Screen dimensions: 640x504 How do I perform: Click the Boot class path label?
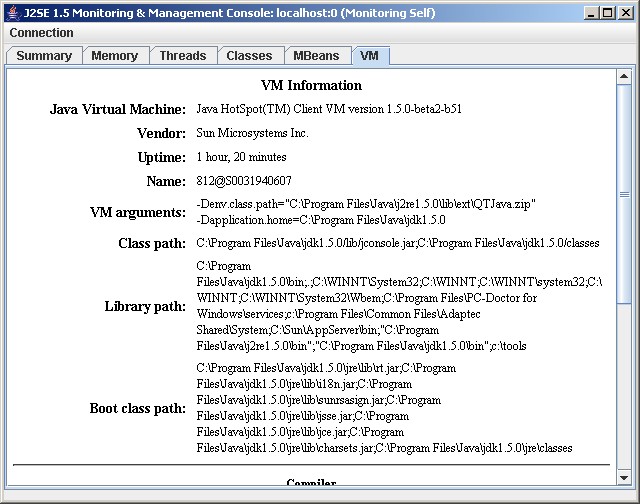(138, 408)
